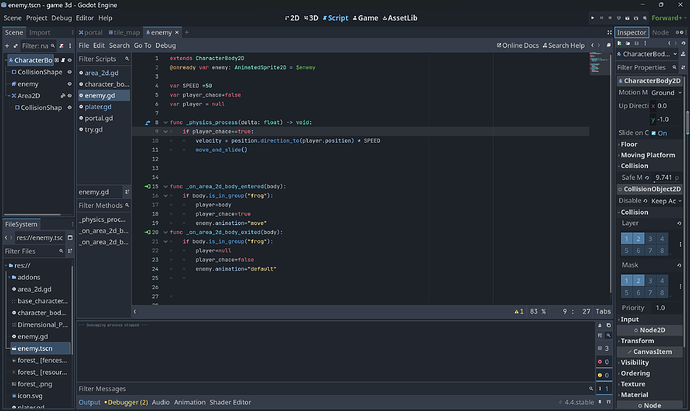This screenshot has width=690, height=411.
Task: Open the Motion Mode Ground dropdown
Action: click(x=666, y=92)
